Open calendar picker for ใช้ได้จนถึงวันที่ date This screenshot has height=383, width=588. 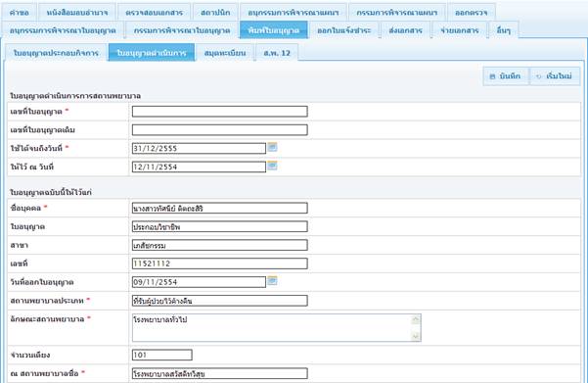click(273, 147)
